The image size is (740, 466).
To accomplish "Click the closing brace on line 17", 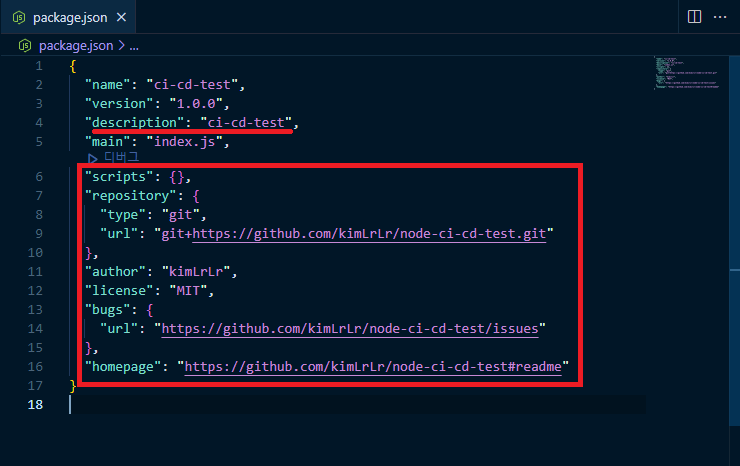I will 73,386.
